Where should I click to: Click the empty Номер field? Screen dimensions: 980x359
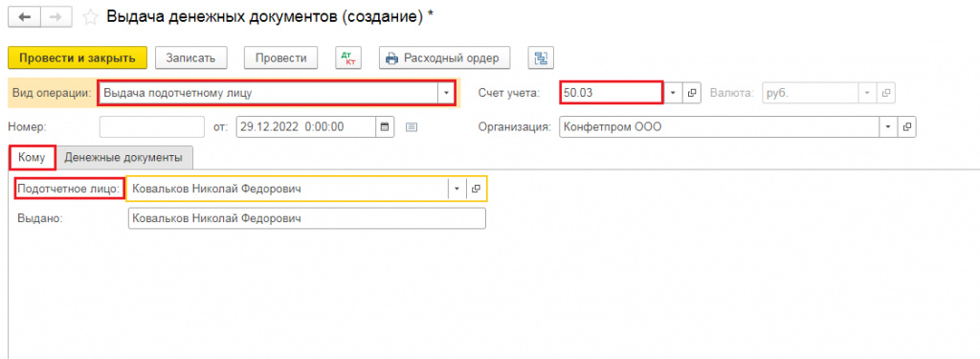(x=152, y=126)
